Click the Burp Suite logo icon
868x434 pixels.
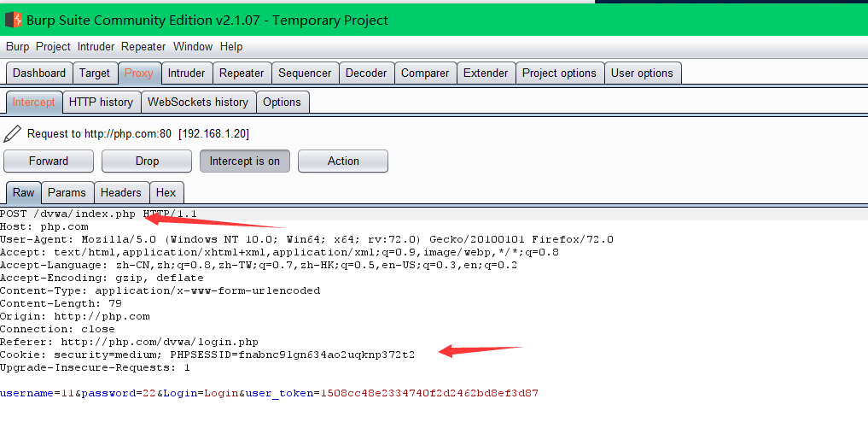(14, 20)
